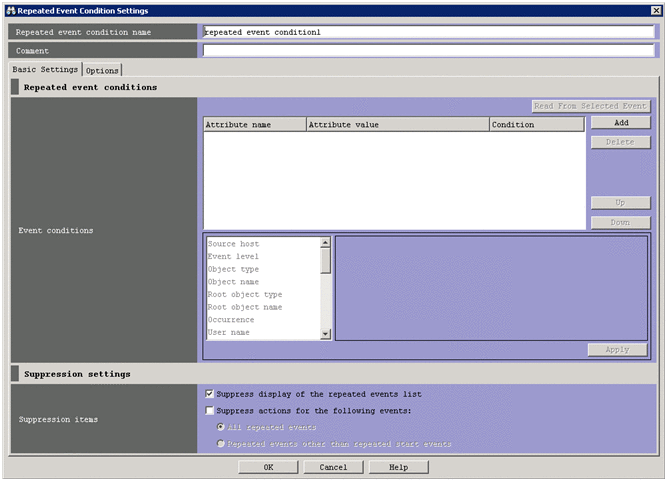Click the Attribute name column header
Image resolution: width=669 pixels, height=484 pixels.
[254, 125]
